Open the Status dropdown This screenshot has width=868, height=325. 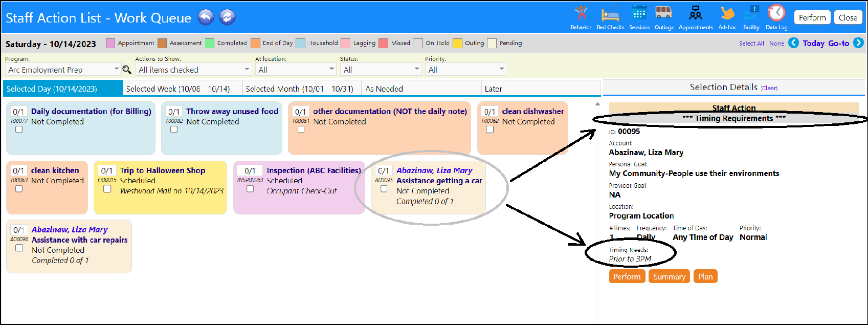pyautogui.click(x=381, y=70)
